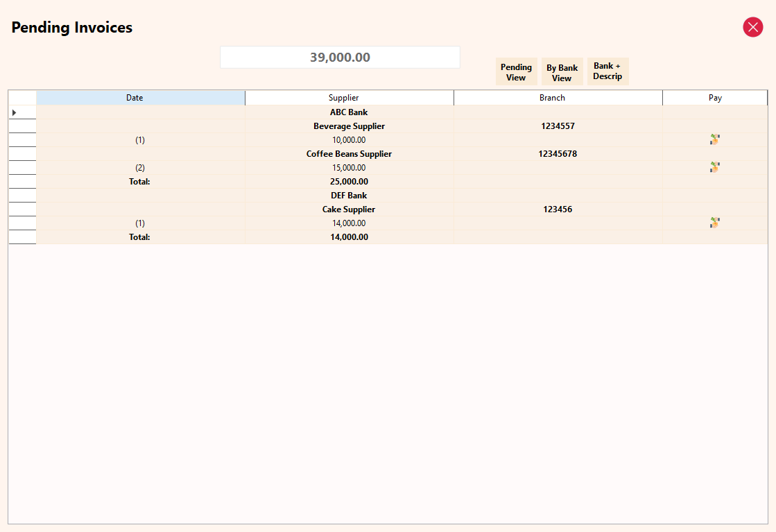Click the branch number 123456
The image size is (776, 532).
(558, 209)
